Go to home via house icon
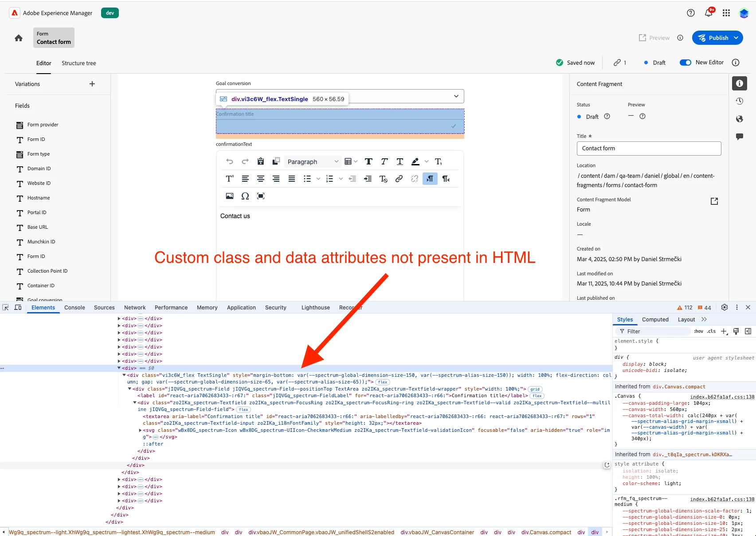 (19, 38)
